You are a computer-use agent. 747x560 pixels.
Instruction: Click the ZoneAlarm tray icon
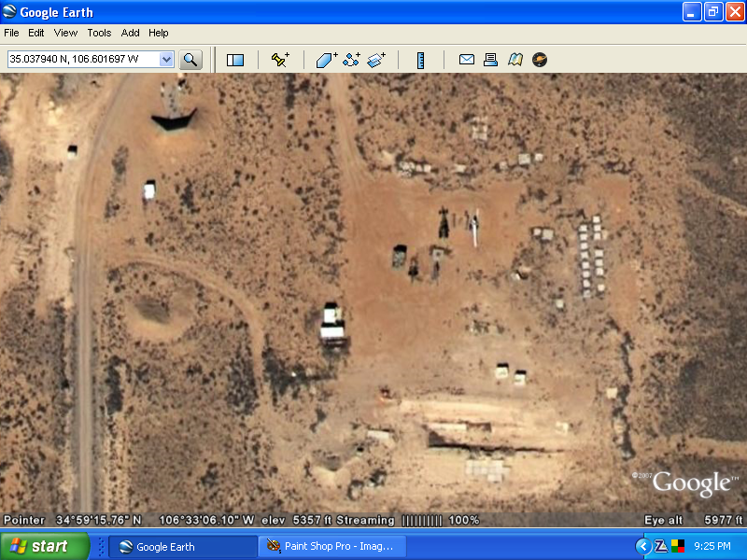coord(661,546)
